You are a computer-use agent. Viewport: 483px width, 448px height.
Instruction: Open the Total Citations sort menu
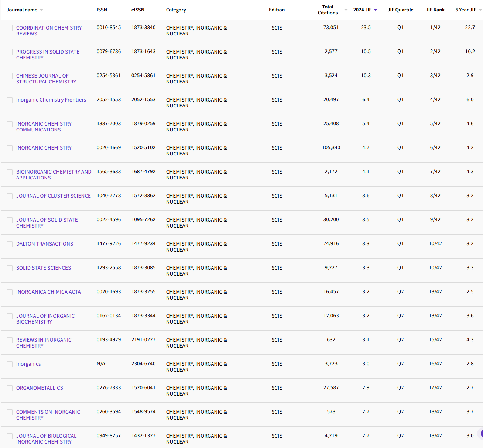345,10
